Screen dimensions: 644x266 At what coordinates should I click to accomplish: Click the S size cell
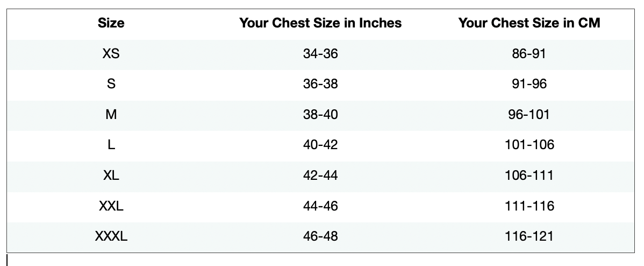point(111,84)
